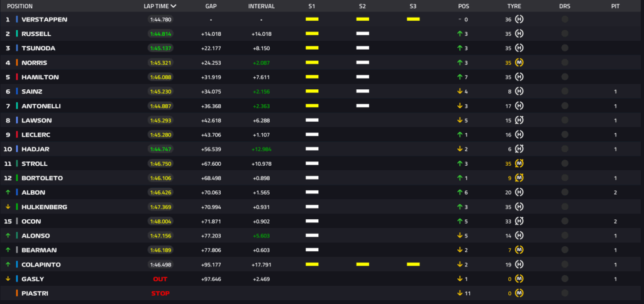Click Norris's yellow medium tyre icon
The height and width of the screenshot is (304, 644).
point(519,63)
